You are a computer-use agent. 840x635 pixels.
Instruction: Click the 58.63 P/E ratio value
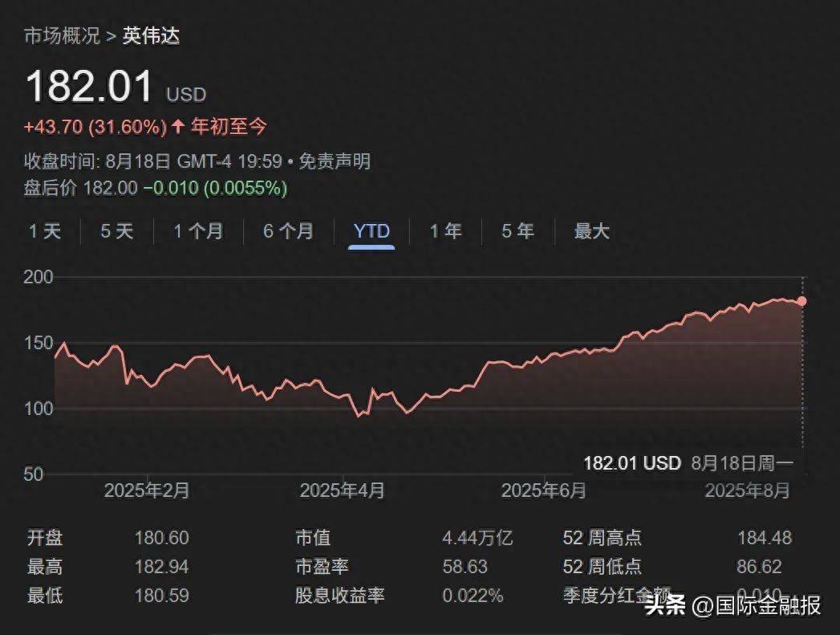coord(465,567)
